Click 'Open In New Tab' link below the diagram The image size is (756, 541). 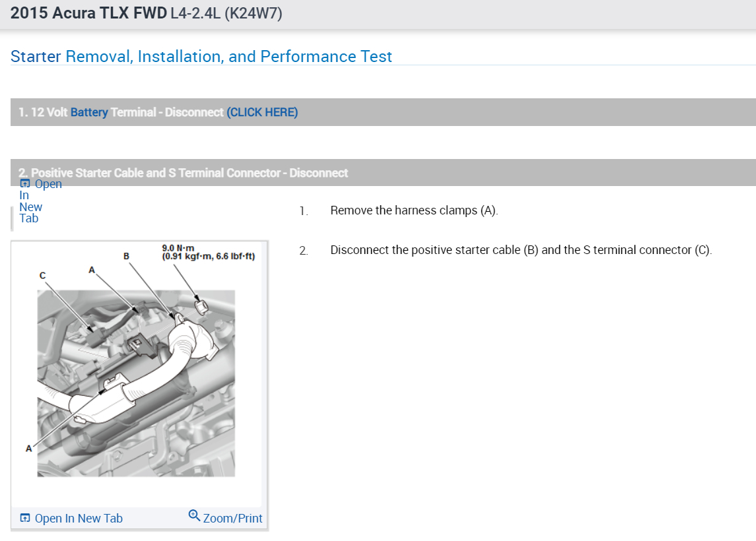tap(79, 519)
